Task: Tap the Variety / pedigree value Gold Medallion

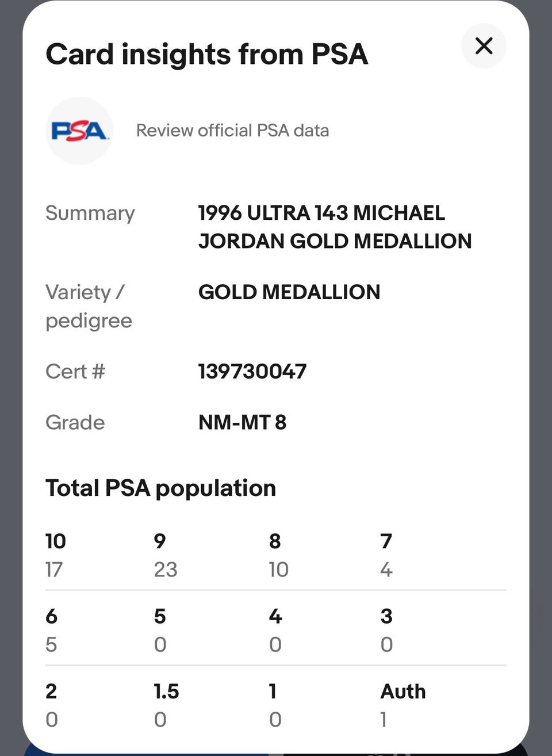Action: point(289,292)
